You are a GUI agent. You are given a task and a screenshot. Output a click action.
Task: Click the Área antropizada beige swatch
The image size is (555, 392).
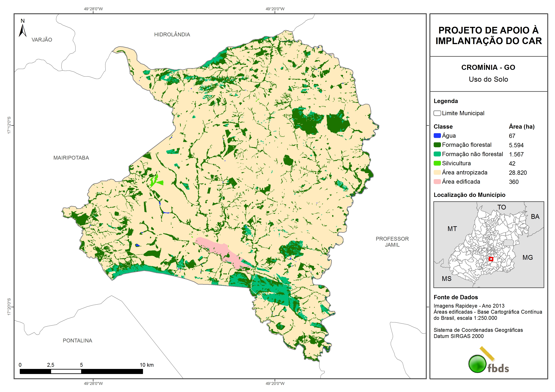point(437,172)
